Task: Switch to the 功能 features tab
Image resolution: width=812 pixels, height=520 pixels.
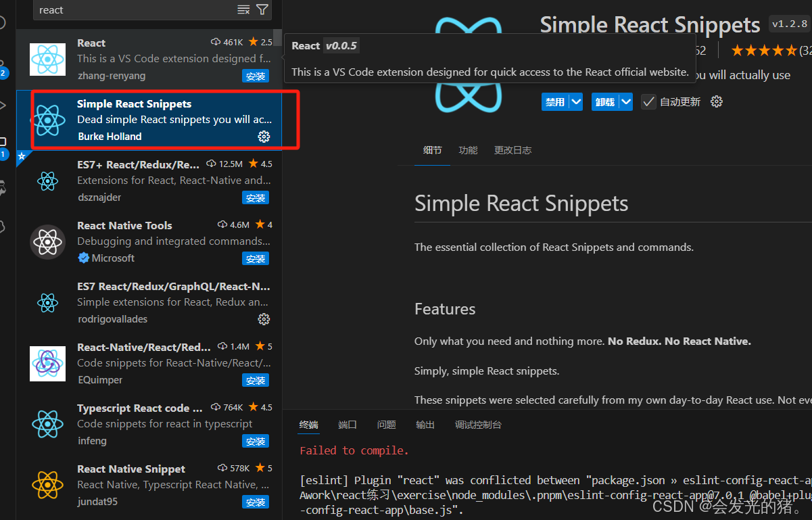Action: [468, 150]
